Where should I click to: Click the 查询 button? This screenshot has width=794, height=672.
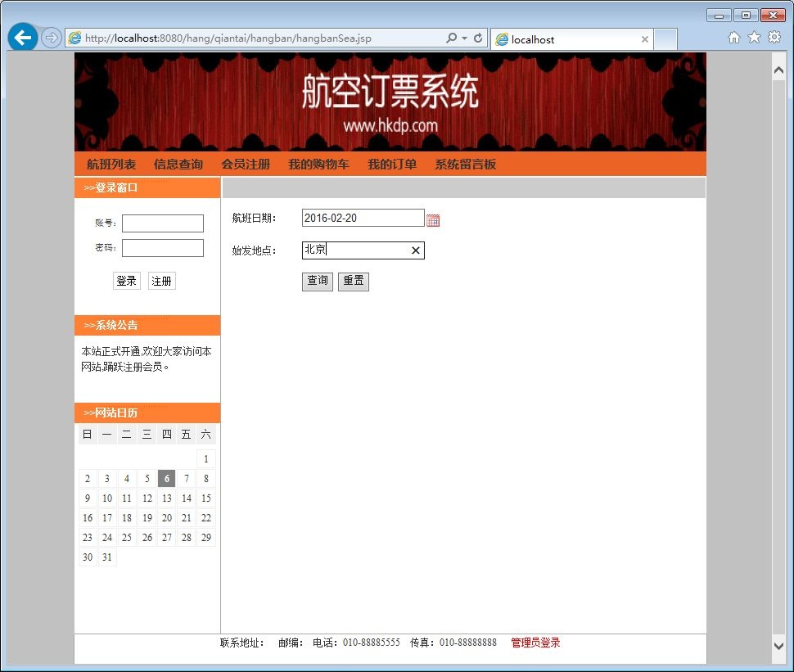[x=318, y=281]
